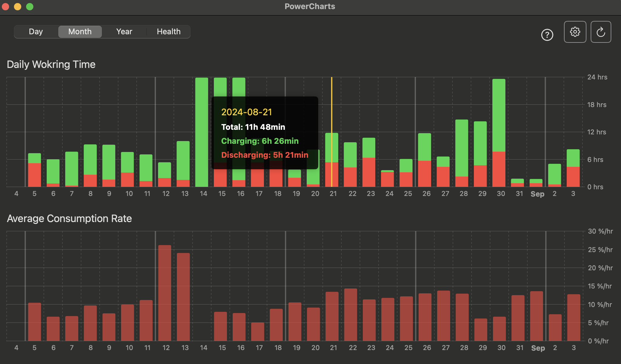Click the '30 %/hr' axis label

600,231
